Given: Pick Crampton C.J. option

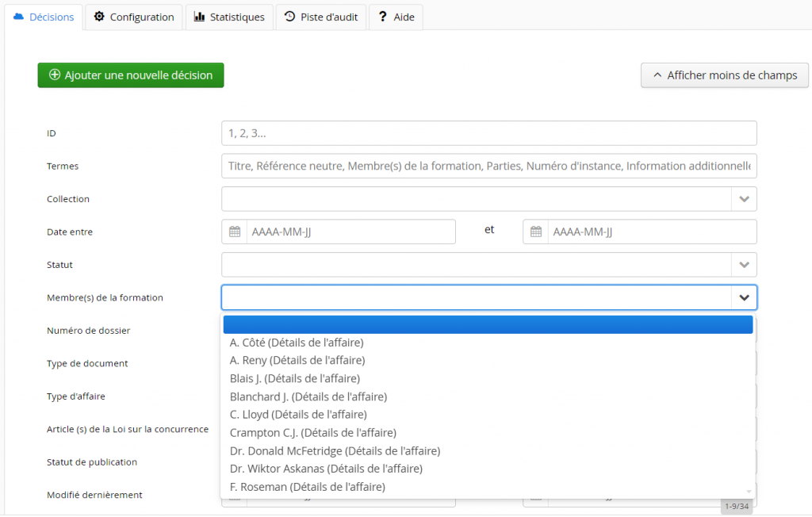Looking at the screenshot, I should pyautogui.click(x=312, y=432).
